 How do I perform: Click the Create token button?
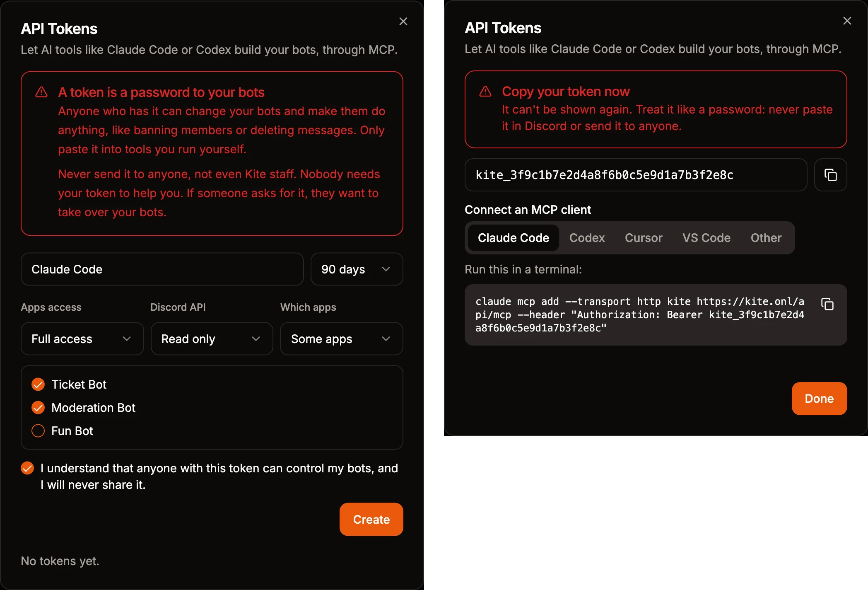371,520
